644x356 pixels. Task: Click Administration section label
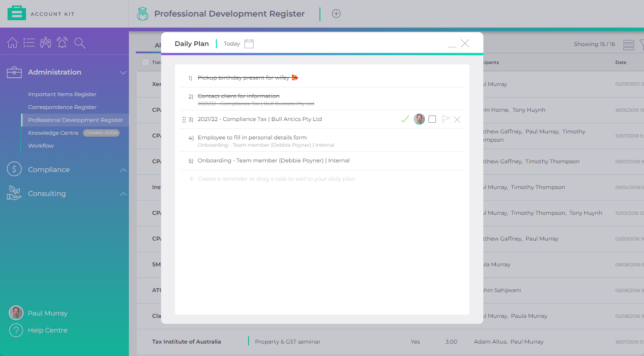[55, 72]
